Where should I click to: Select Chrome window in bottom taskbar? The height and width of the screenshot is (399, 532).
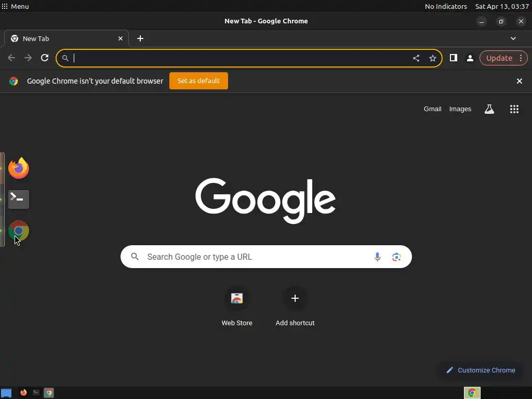point(49,393)
